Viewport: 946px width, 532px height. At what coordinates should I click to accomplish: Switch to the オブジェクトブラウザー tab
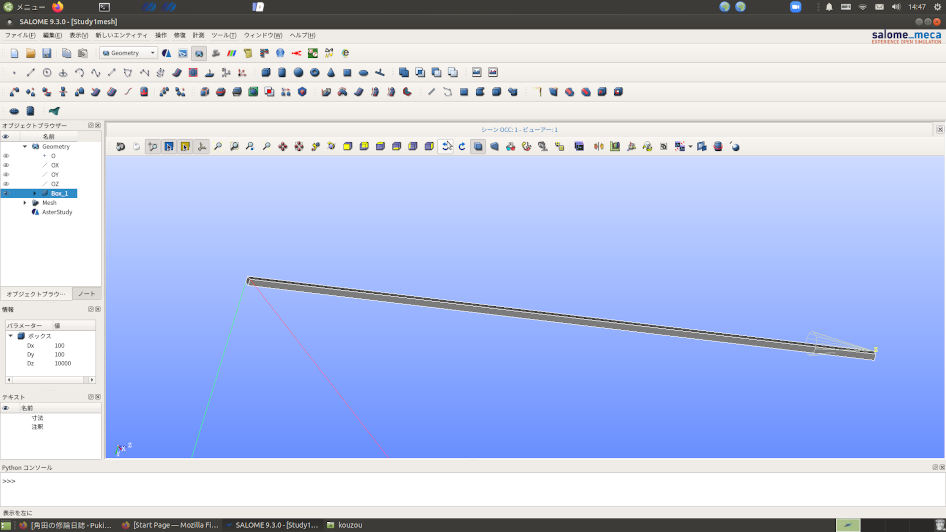(x=36, y=294)
